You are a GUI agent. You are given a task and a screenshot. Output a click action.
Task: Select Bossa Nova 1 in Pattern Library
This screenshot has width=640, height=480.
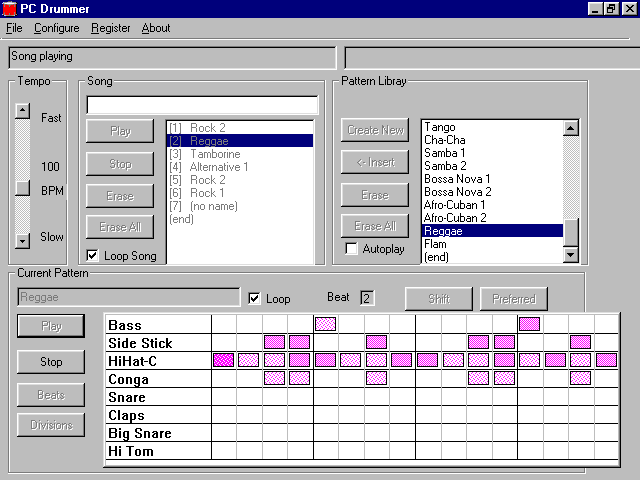click(x=458, y=179)
